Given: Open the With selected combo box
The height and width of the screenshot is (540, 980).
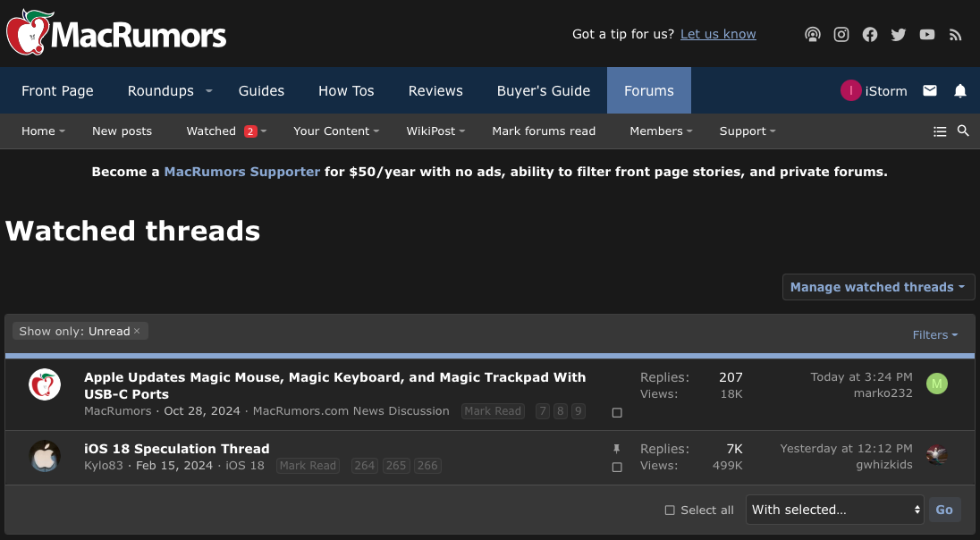Looking at the screenshot, I should (x=835, y=510).
